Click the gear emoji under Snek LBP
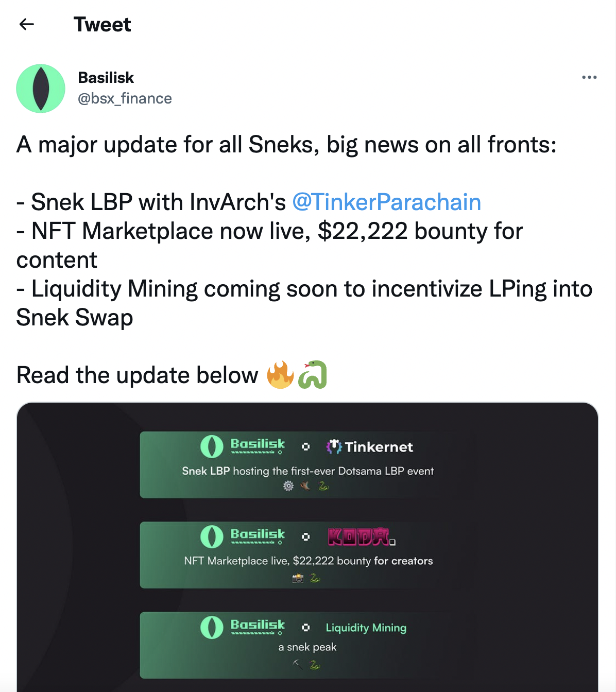This screenshot has height=692, width=616. click(x=288, y=486)
